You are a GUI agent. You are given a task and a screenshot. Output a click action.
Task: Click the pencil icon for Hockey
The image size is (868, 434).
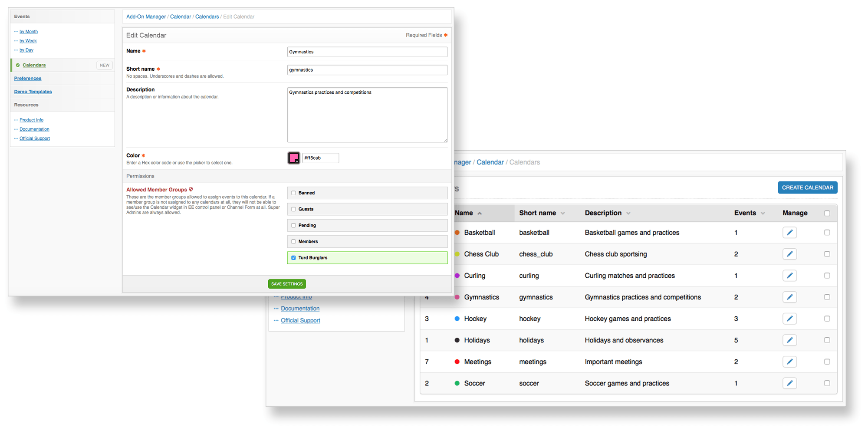coord(789,319)
